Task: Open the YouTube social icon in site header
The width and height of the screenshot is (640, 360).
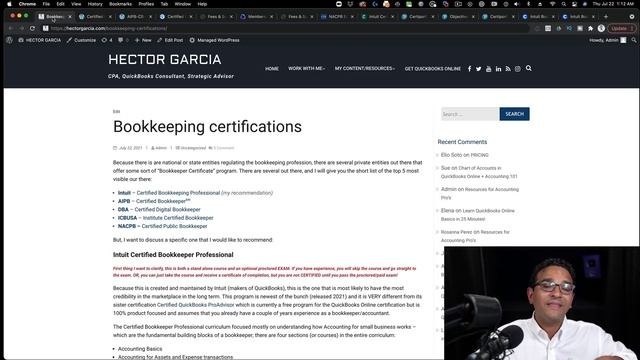Action: point(489,69)
